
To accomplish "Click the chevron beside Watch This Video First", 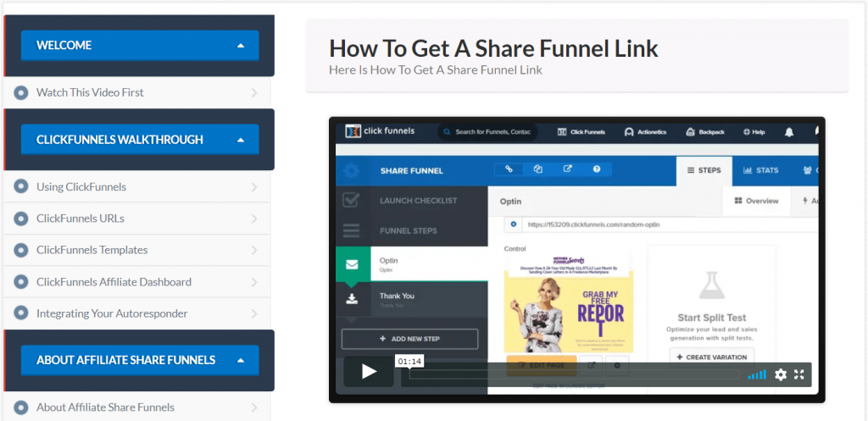I will [254, 93].
